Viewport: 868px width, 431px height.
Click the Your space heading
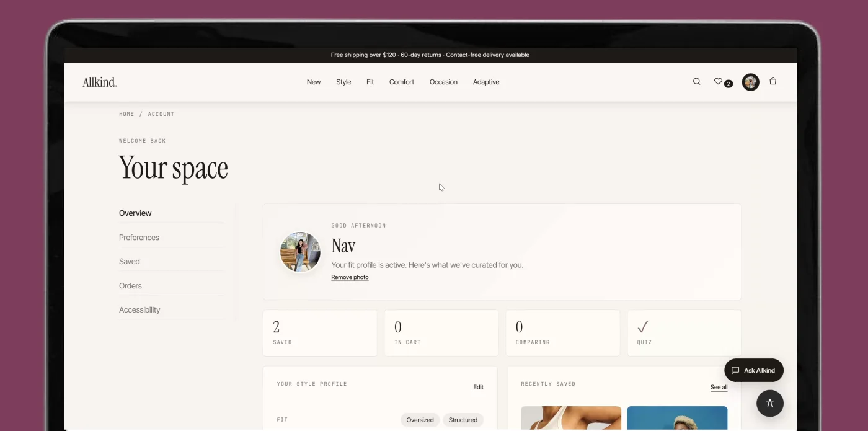174,168
